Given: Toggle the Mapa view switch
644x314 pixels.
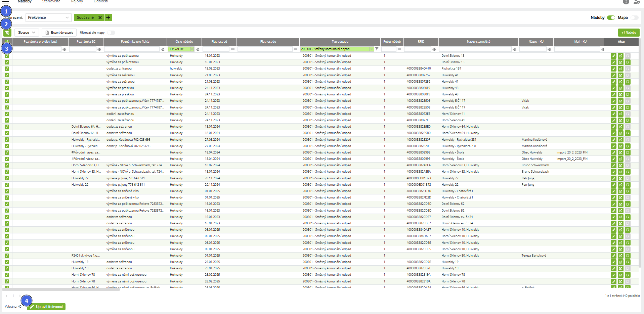Looking at the screenshot, I should [635, 17].
